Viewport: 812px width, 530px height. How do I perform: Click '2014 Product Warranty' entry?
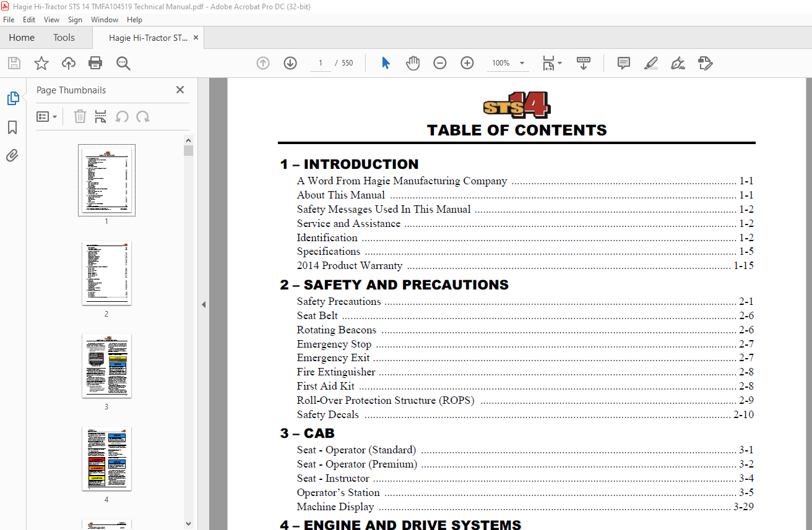[x=350, y=266]
